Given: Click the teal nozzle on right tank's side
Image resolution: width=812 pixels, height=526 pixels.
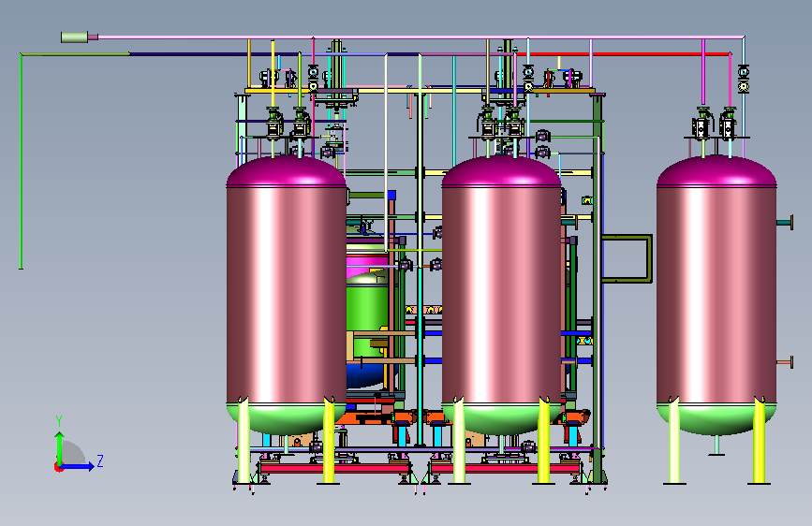Looking at the screenshot, I should (x=785, y=223).
